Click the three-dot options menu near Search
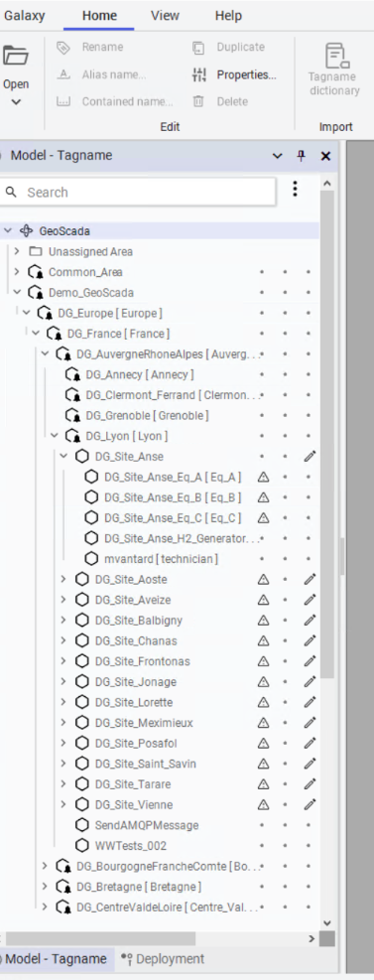374x980 pixels. click(296, 189)
